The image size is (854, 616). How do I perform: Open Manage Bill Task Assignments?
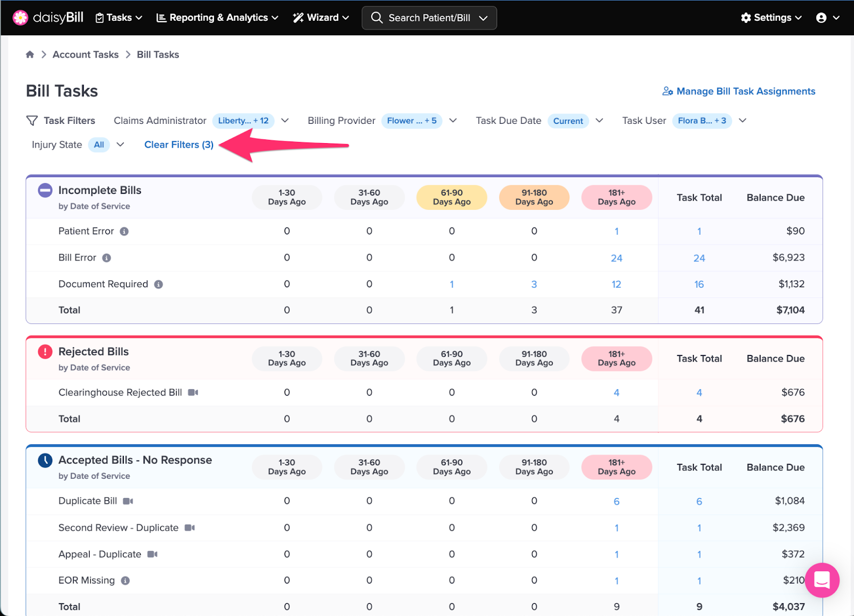(739, 91)
